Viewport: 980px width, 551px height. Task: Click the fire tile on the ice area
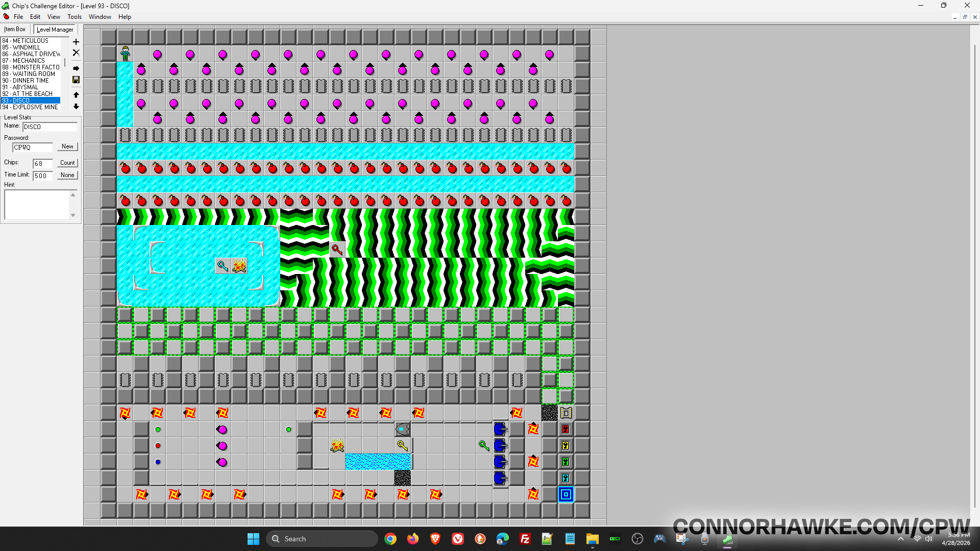(x=239, y=266)
